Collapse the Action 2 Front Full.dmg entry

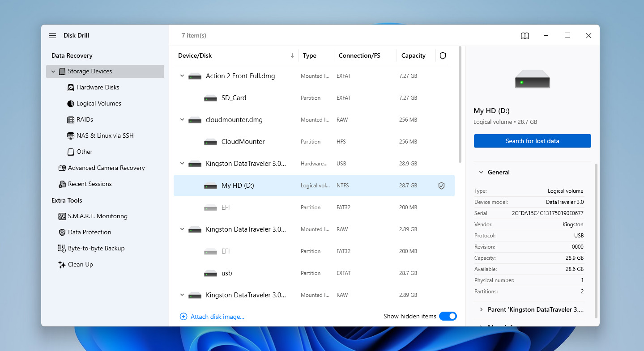[182, 76]
